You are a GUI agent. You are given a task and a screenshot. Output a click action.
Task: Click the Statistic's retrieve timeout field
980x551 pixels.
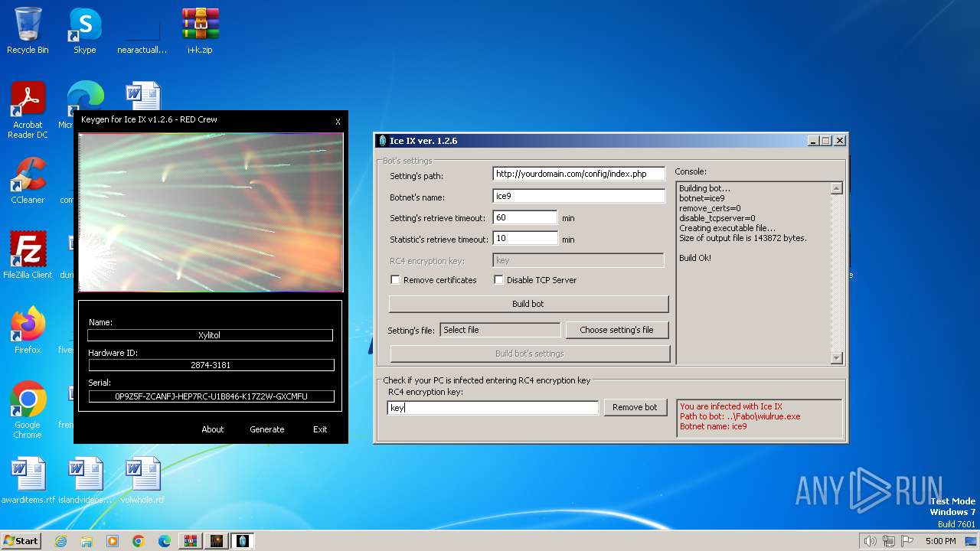525,239
